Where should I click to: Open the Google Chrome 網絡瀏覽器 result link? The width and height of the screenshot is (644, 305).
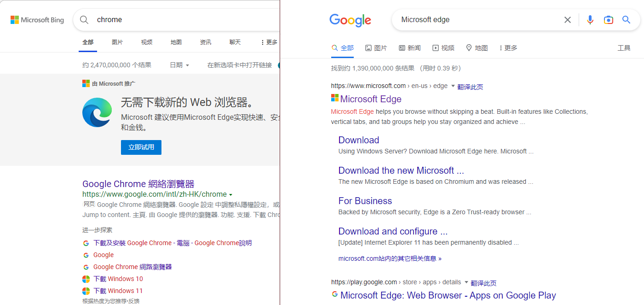coord(138,184)
